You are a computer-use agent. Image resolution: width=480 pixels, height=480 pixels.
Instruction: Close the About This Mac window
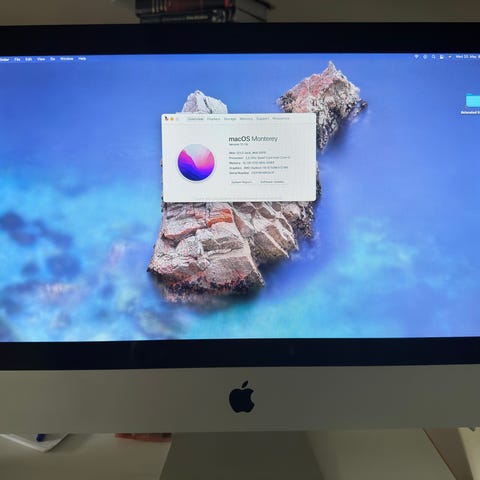click(x=166, y=118)
